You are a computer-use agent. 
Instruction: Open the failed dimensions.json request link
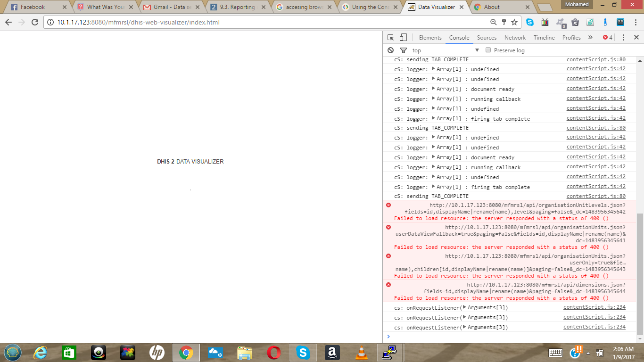coord(525,288)
